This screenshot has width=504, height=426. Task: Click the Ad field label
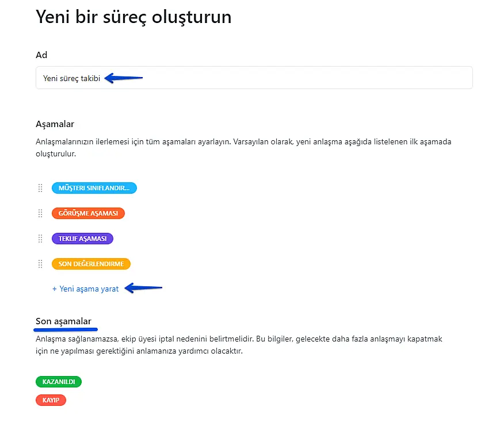click(x=41, y=55)
